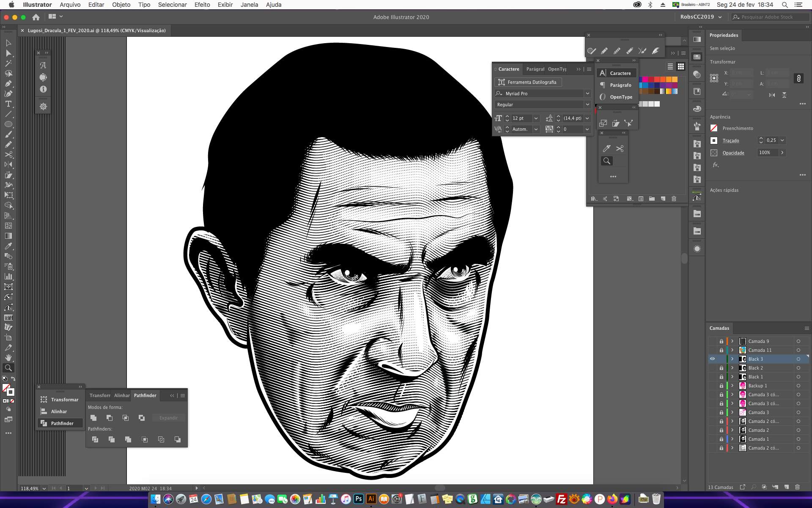Click the Minus Front shape mode icon
812x508 pixels.
[110, 418]
